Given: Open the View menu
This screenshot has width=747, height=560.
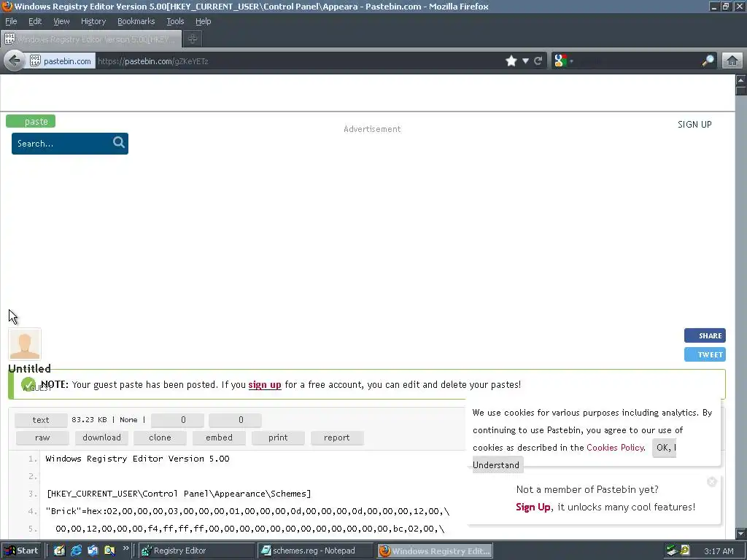Looking at the screenshot, I should point(61,21).
